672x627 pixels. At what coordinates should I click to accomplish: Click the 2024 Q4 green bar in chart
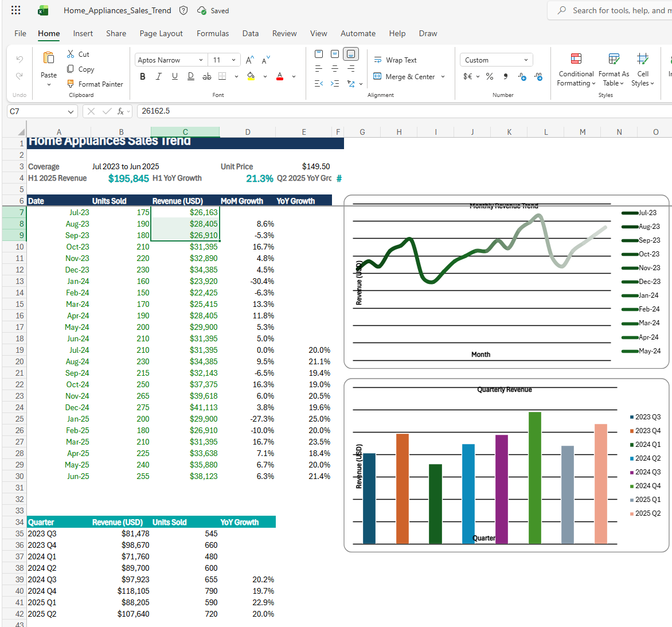point(534,477)
